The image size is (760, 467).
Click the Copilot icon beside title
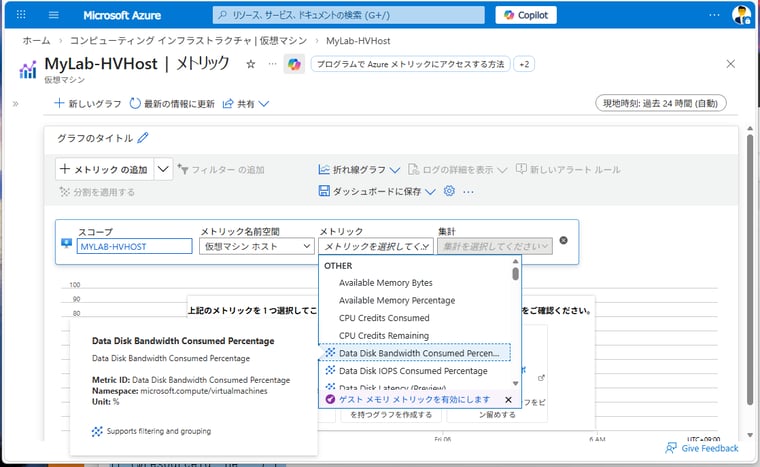point(294,64)
